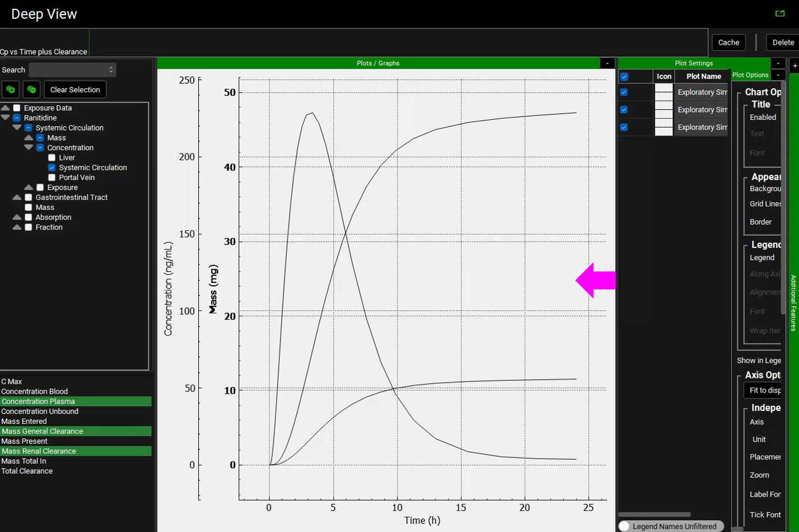The height and width of the screenshot is (532, 799).
Task: Uncheck the header select-all plots checkbox
Action: [x=624, y=76]
